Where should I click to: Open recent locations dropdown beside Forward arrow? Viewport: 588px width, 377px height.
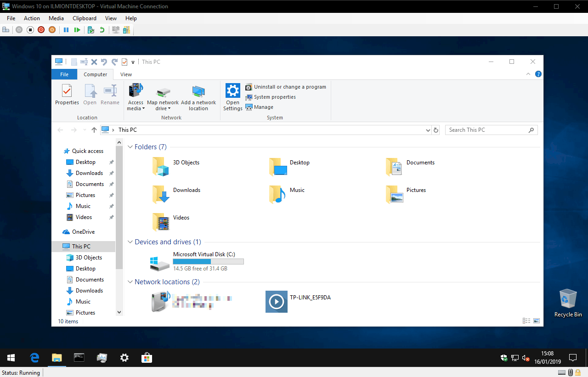(85, 130)
